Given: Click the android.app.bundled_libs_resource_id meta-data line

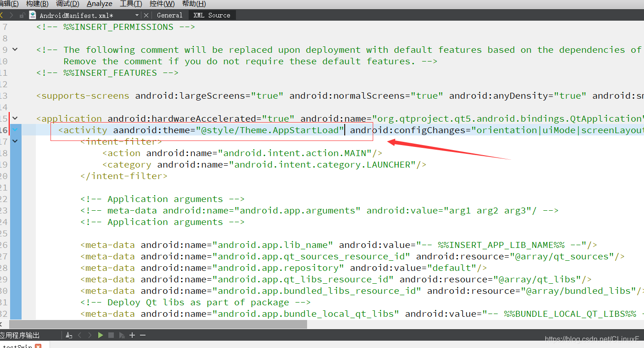Looking at the screenshot, I should pos(362,291).
